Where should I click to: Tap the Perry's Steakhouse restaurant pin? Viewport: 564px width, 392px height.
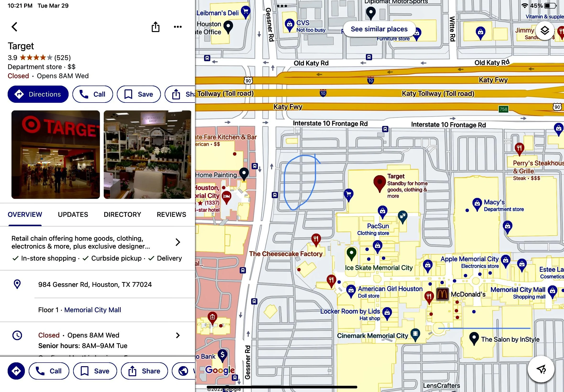point(519,149)
